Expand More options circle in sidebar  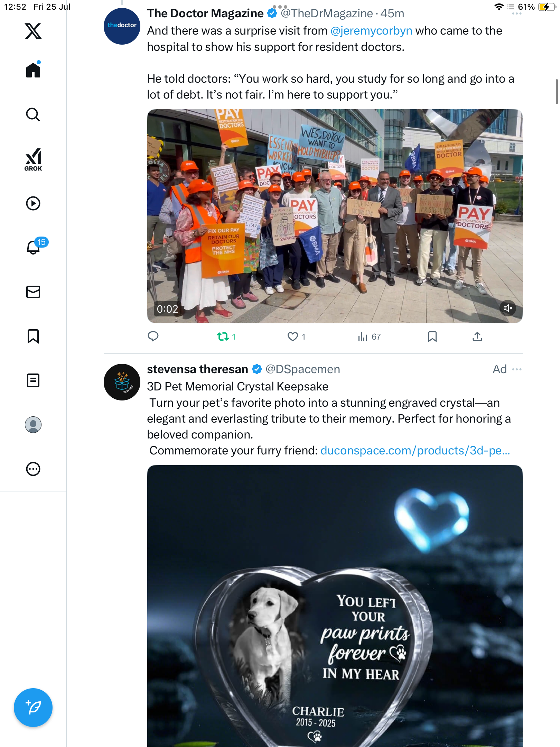click(33, 469)
